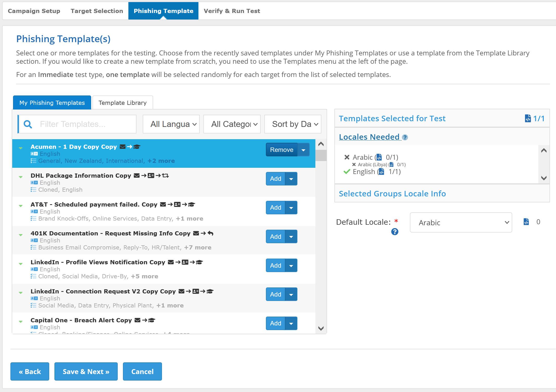Click the search magnifier icon in filter box
The width and height of the screenshot is (556, 392).
(28, 124)
